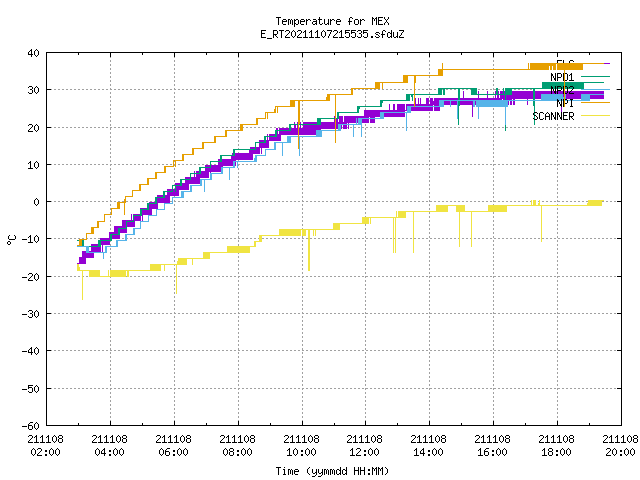Click the 10:00 time tick label
640x480 pixels.
[301, 452]
